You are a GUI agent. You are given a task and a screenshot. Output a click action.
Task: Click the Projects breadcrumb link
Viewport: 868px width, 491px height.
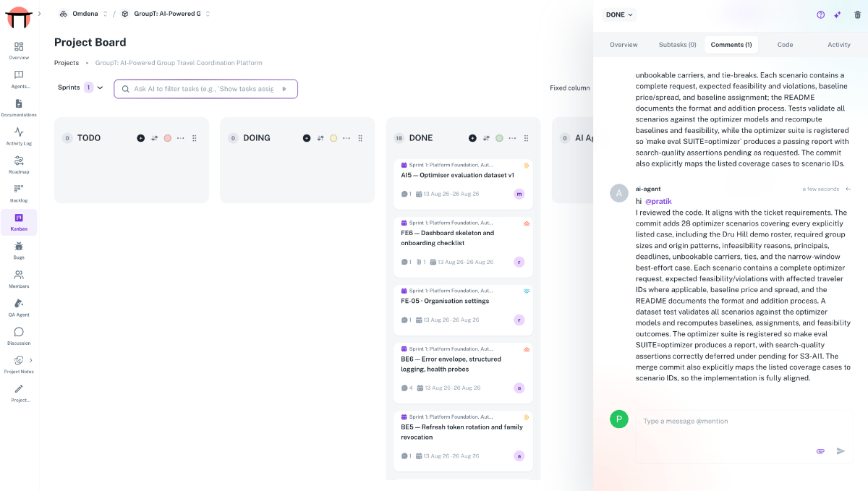67,63
